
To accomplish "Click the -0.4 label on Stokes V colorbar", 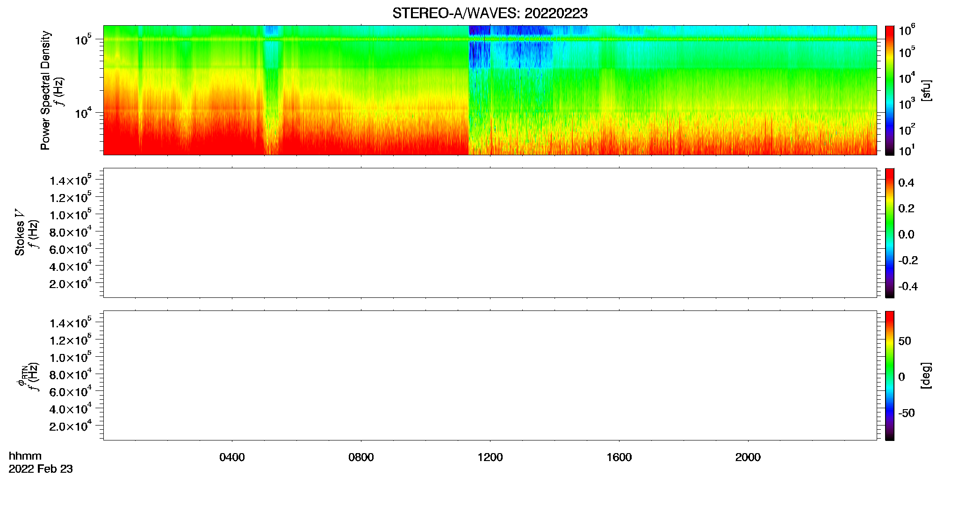I will pos(908,287).
